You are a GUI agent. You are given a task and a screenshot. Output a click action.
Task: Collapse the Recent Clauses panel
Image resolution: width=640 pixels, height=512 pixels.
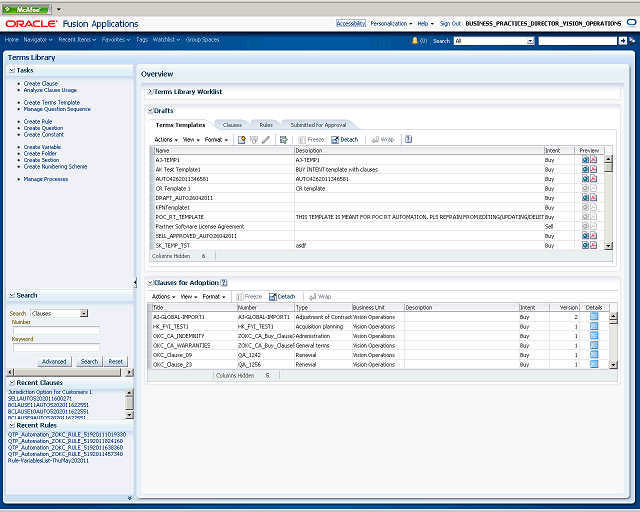click(x=12, y=383)
